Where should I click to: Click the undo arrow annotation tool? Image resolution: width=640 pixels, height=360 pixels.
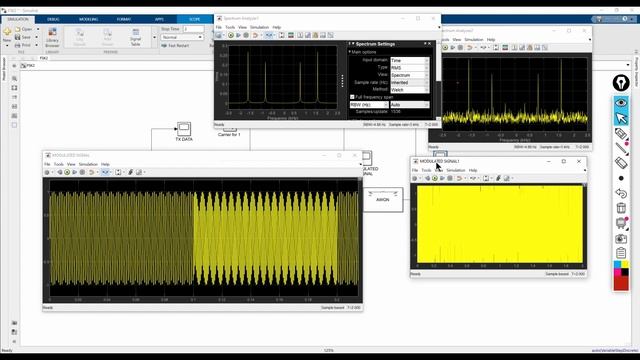621,193
